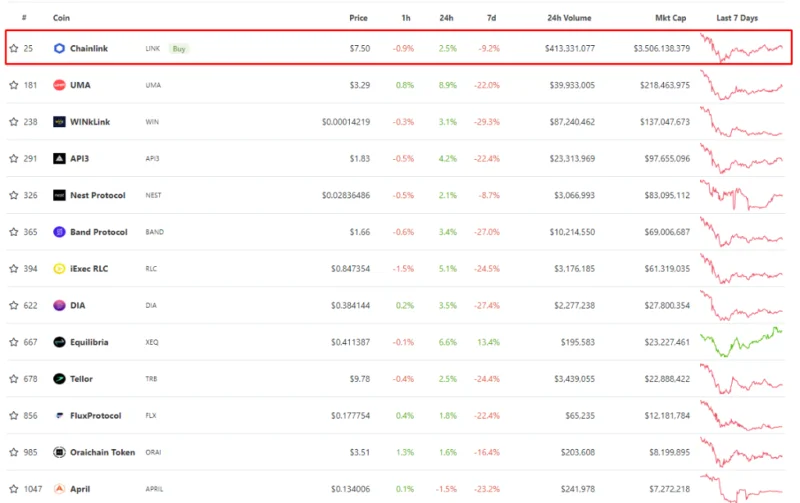Open the Chainlink coin page
Image resolution: width=800 pixels, height=503 pixels.
point(89,48)
